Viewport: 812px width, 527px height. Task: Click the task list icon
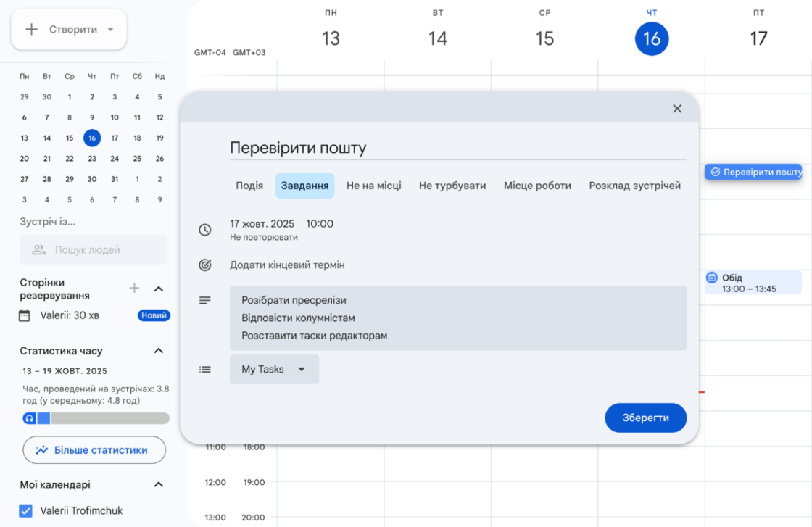(205, 369)
